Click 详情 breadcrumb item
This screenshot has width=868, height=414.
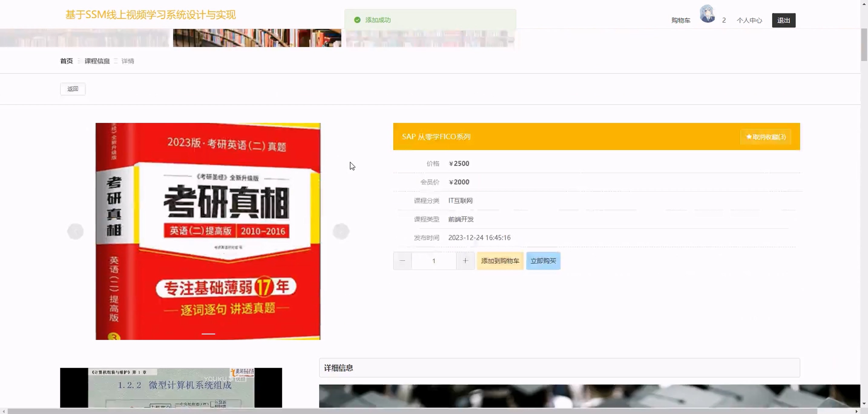click(128, 61)
